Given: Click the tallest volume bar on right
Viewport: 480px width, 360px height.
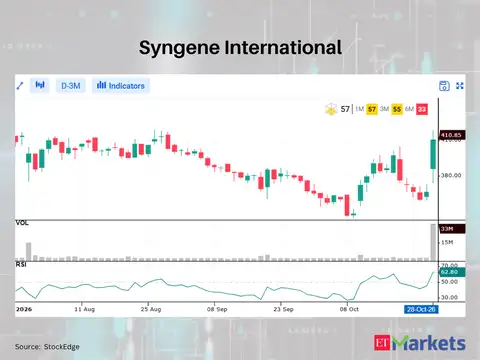Looking at the screenshot, I should click(433, 242).
